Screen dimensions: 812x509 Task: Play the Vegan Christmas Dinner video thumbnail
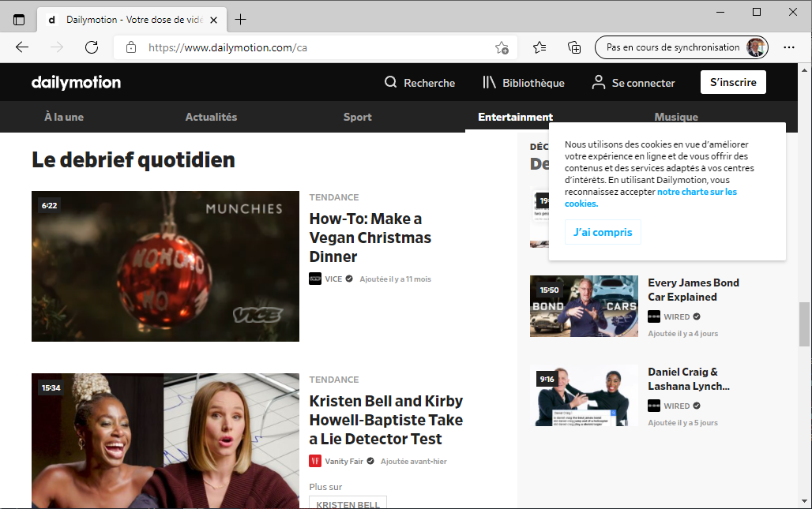click(x=165, y=266)
